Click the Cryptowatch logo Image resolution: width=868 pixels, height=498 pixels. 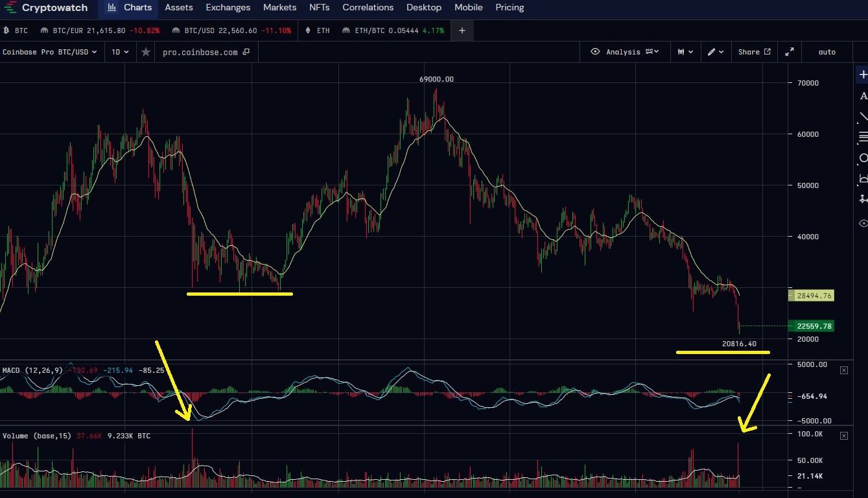point(46,8)
